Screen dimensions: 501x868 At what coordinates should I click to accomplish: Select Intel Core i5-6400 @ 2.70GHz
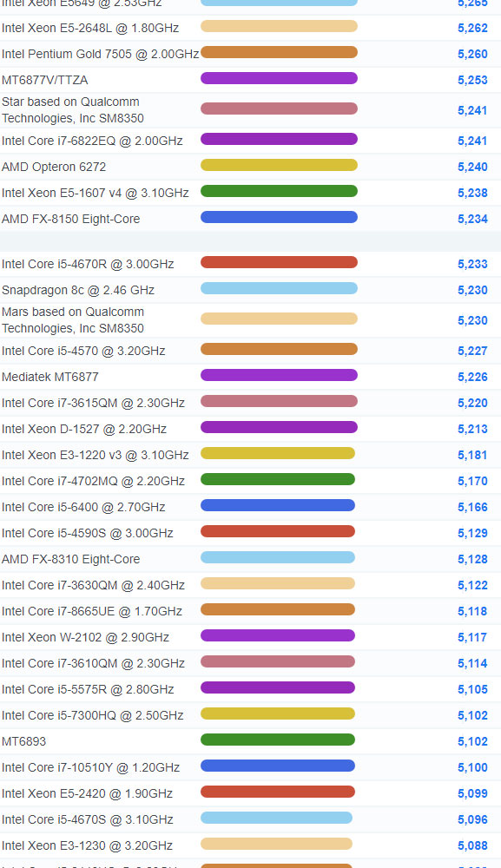83,507
